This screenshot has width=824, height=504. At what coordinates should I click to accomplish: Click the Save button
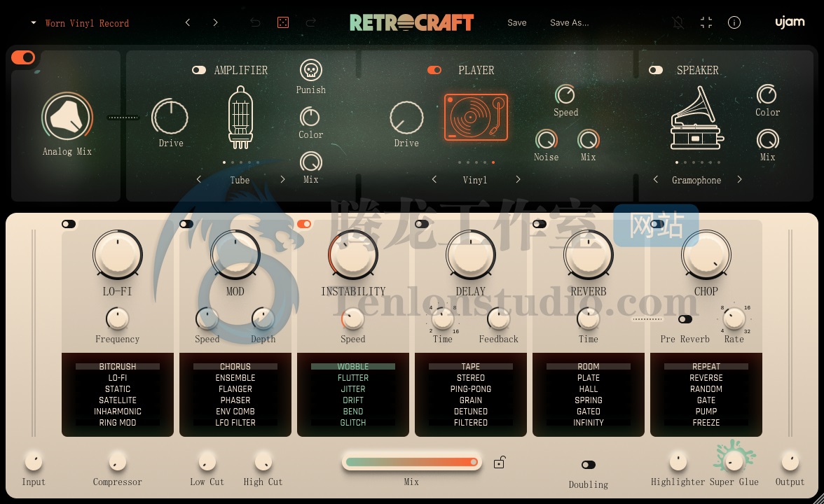pos(517,22)
